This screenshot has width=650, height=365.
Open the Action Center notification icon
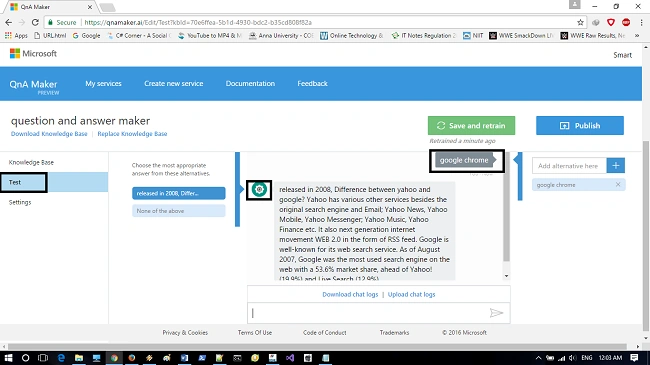tap(634, 358)
